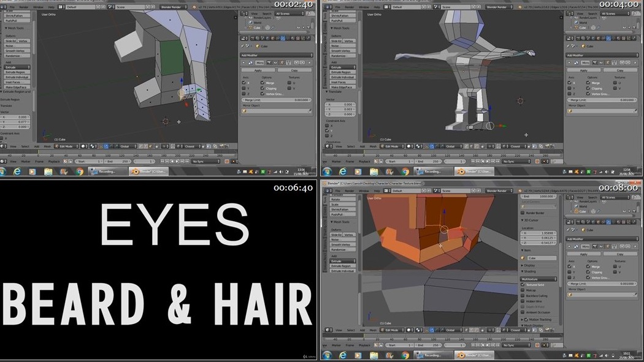Toggle U texture checkbox in 00:02:40 frame
Viewport: 644px width, 362px height.
289,83
